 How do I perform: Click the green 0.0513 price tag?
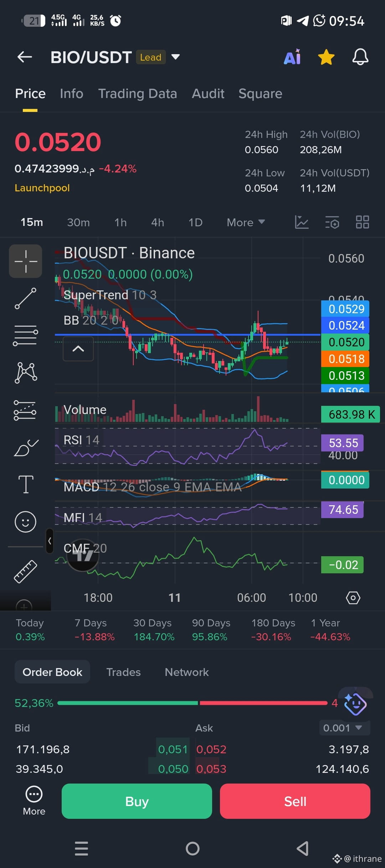point(345,376)
